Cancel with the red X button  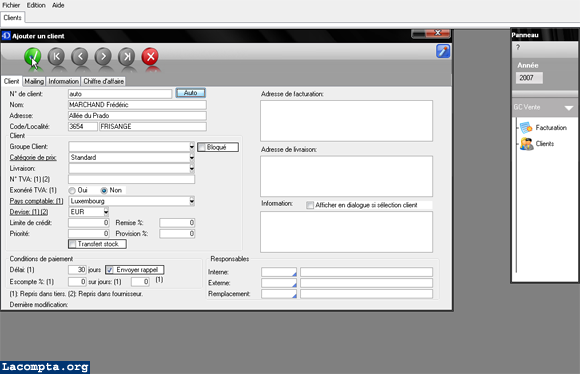[150, 57]
